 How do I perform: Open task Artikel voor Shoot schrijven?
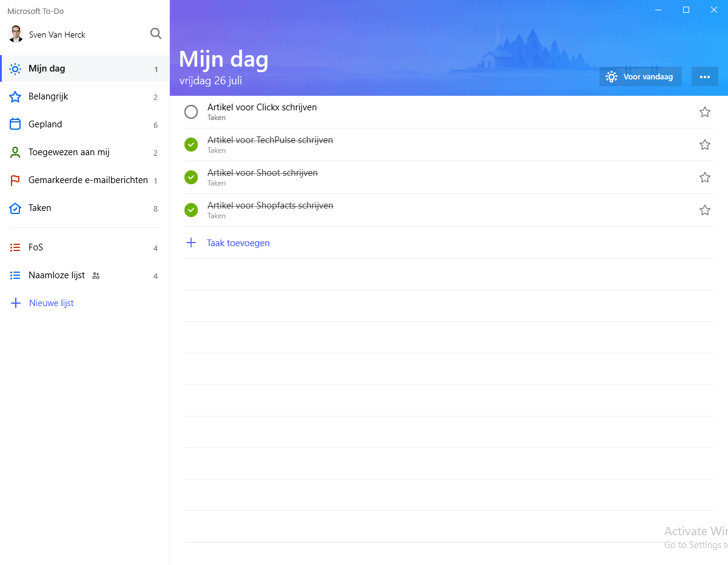(x=449, y=178)
